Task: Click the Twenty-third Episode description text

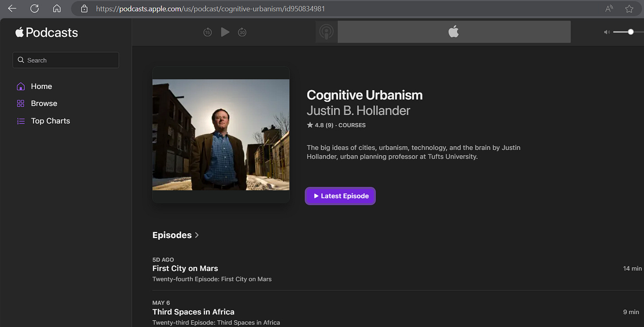Action: [x=216, y=323]
